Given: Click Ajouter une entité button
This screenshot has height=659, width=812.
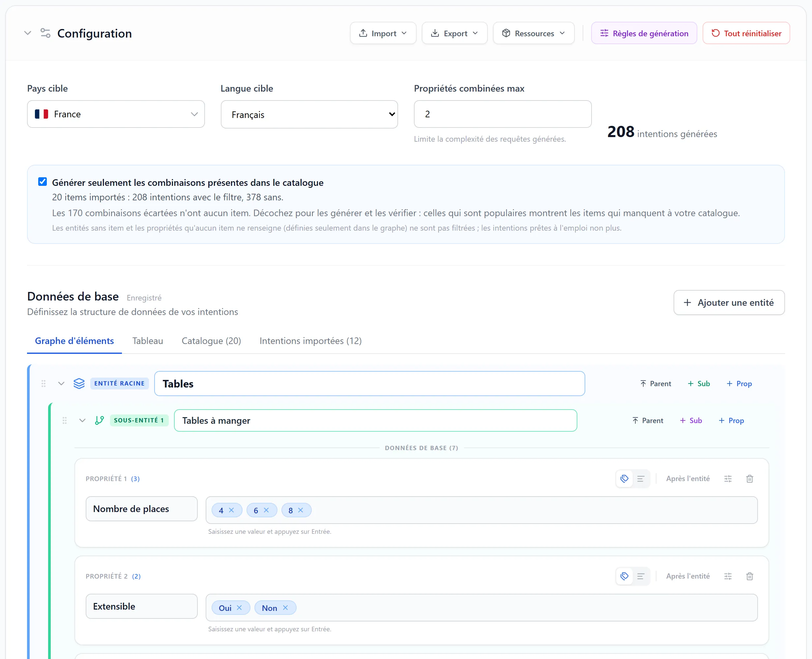Looking at the screenshot, I should (x=729, y=302).
